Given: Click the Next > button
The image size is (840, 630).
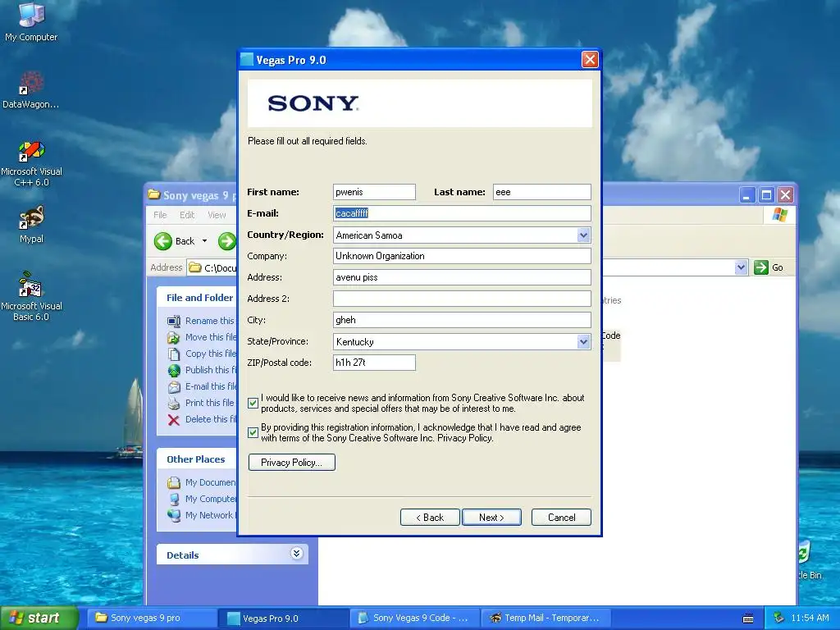Looking at the screenshot, I should point(491,517).
